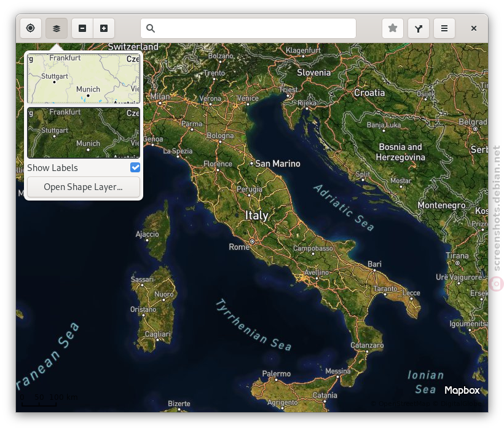Uncheck the Show Labels checkbox
Viewport: 504px width, 430px height.
pos(135,167)
